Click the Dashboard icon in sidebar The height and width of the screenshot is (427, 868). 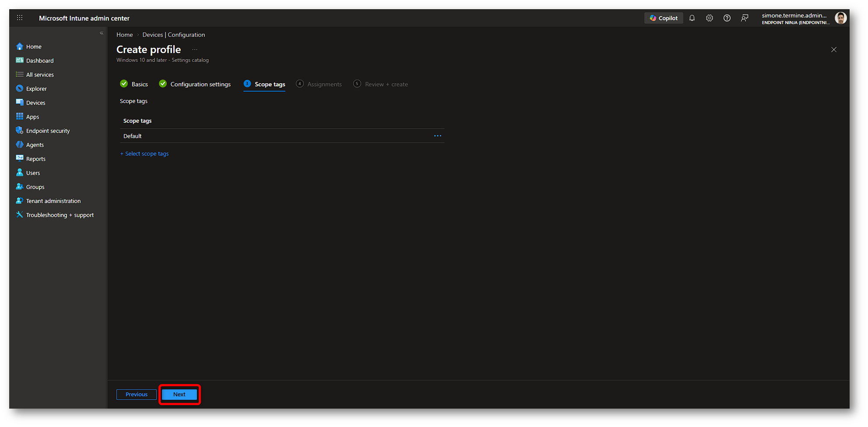tap(20, 60)
